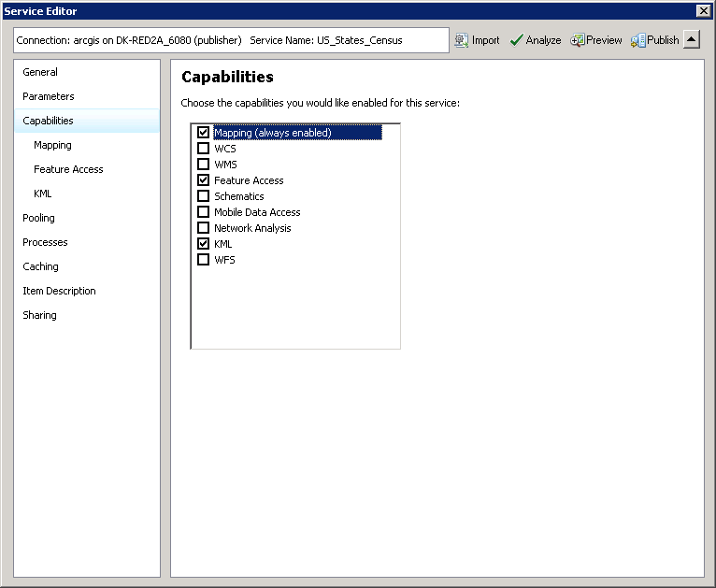Open the General settings page
Image resolution: width=716 pixels, height=588 pixels.
click(87, 72)
